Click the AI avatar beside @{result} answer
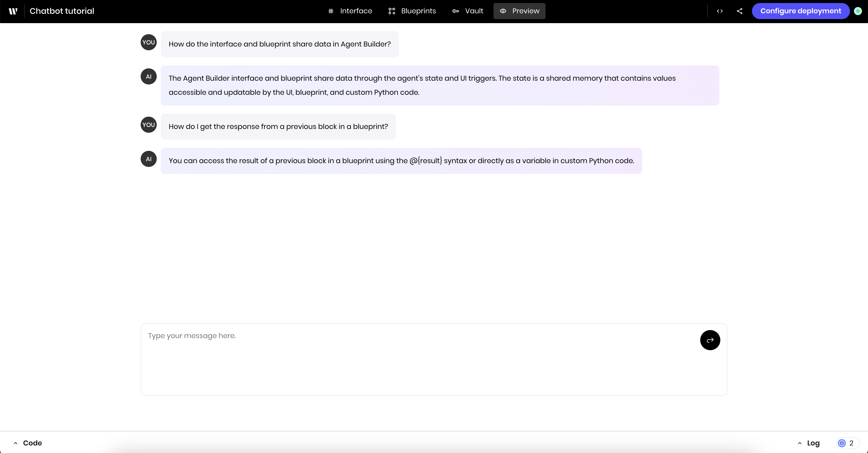868x453 pixels. click(149, 159)
